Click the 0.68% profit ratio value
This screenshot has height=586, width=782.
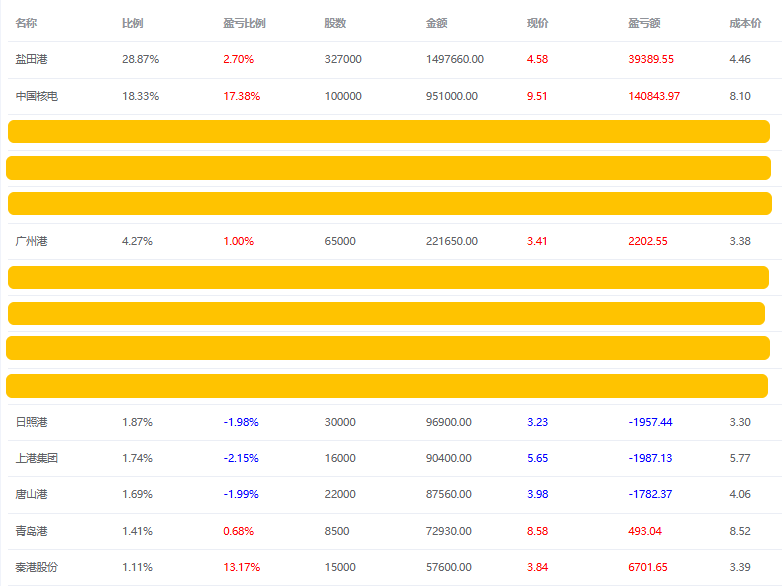pos(239,531)
